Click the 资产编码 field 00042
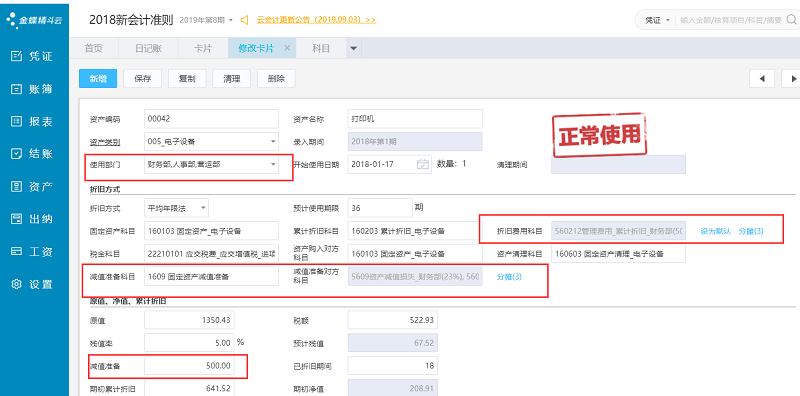 (x=211, y=118)
